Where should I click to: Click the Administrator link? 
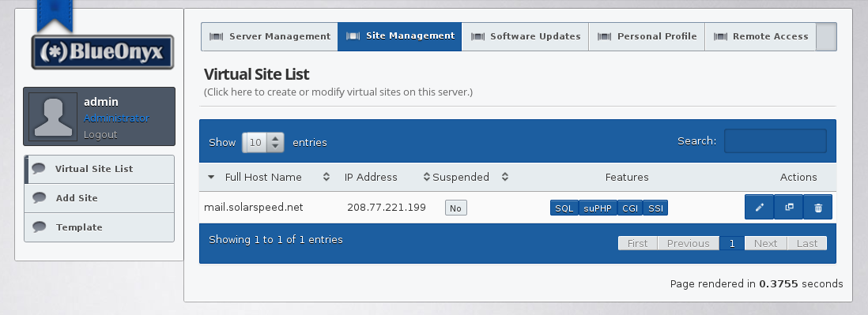pyautogui.click(x=116, y=118)
